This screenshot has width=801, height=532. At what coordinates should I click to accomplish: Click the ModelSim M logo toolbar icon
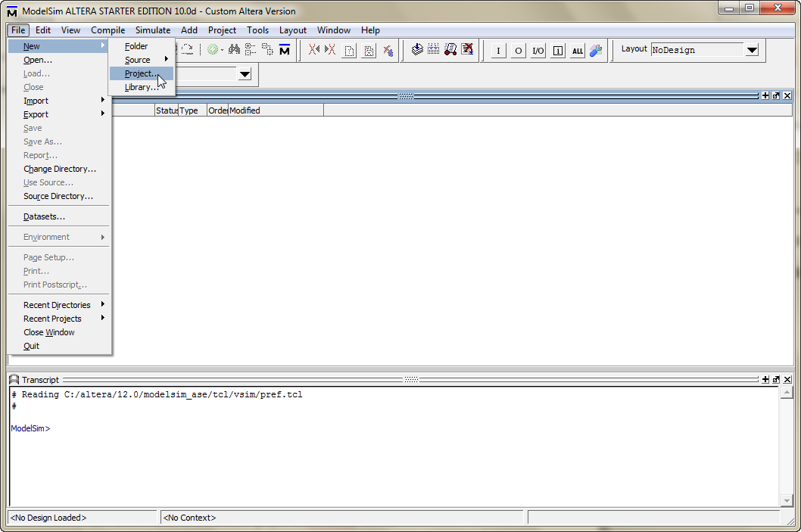pyautogui.click(x=285, y=49)
